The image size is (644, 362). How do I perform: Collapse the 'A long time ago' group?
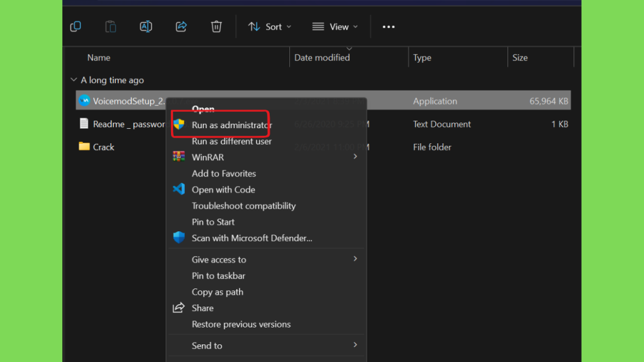74,80
